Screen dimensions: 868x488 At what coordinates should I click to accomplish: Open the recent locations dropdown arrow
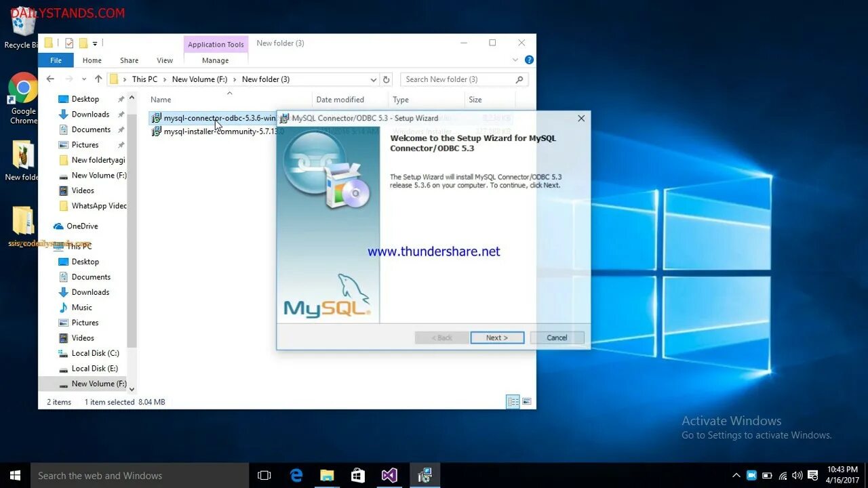click(x=85, y=79)
